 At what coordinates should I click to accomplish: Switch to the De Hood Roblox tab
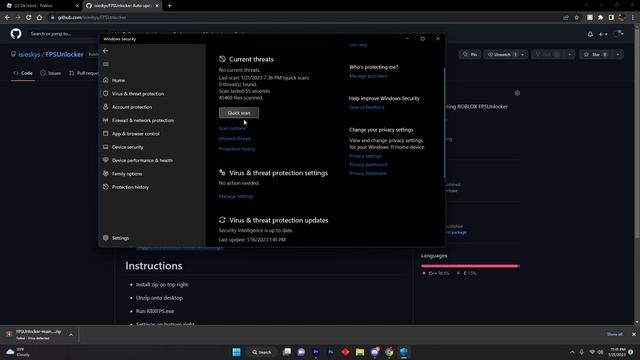click(x=42, y=6)
